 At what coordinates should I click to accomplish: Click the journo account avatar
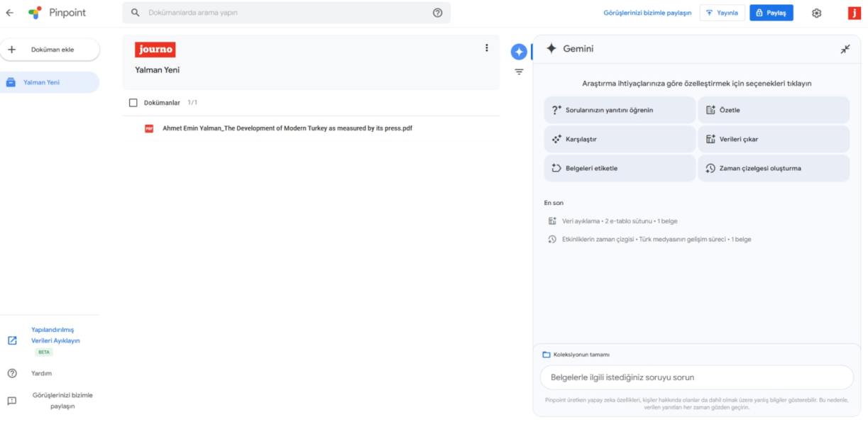tap(854, 13)
